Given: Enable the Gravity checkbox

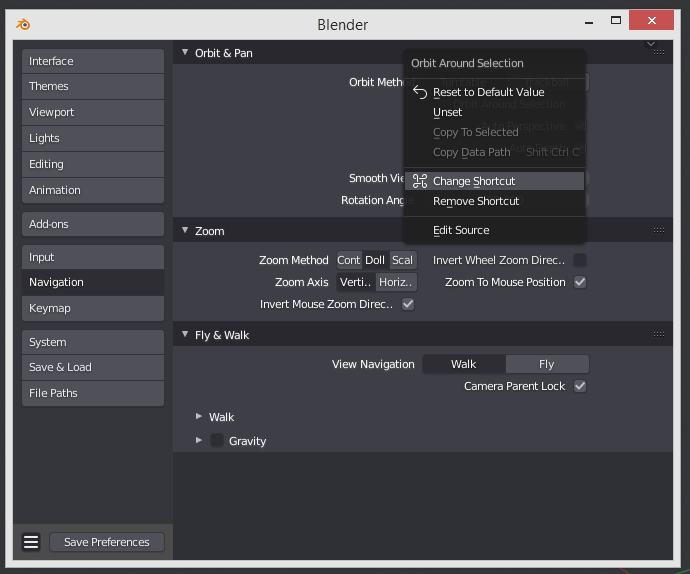Looking at the screenshot, I should pyautogui.click(x=217, y=441).
